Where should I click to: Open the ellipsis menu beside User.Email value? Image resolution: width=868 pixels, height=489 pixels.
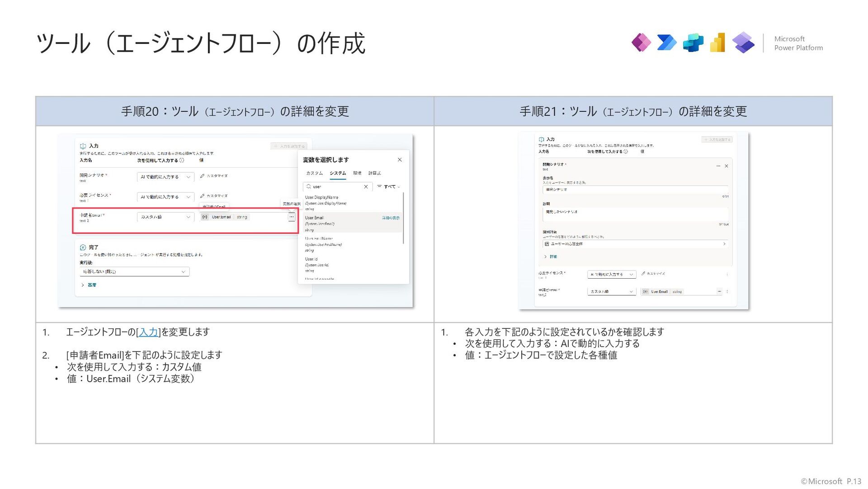(292, 217)
